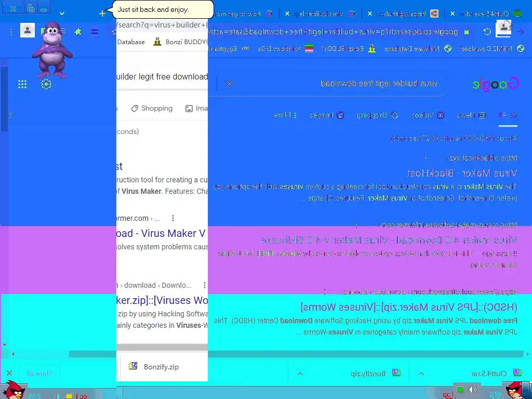
Task: Open the Extensions puzzle icon
Action: 78,32
